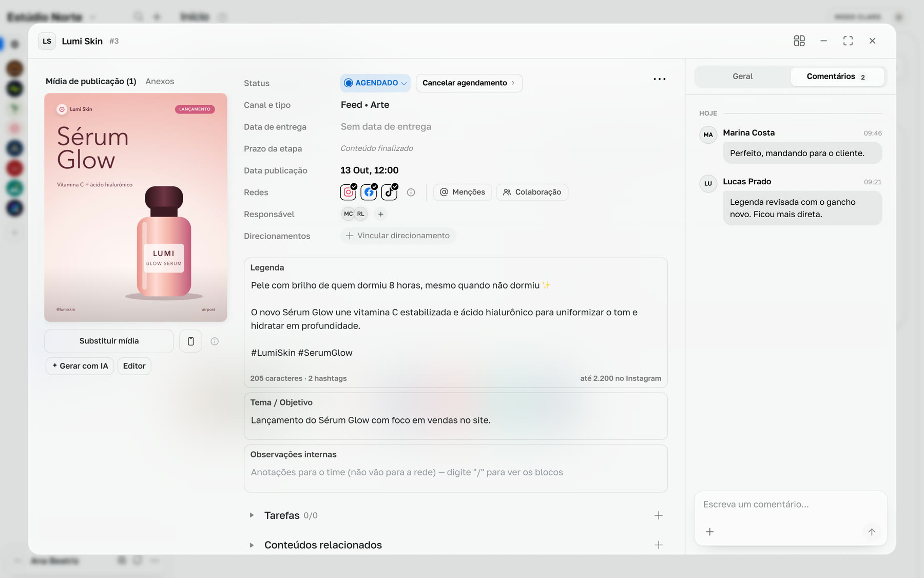Image resolution: width=924 pixels, height=578 pixels.
Task: Open Cancelar agendamento options
Action: point(469,83)
